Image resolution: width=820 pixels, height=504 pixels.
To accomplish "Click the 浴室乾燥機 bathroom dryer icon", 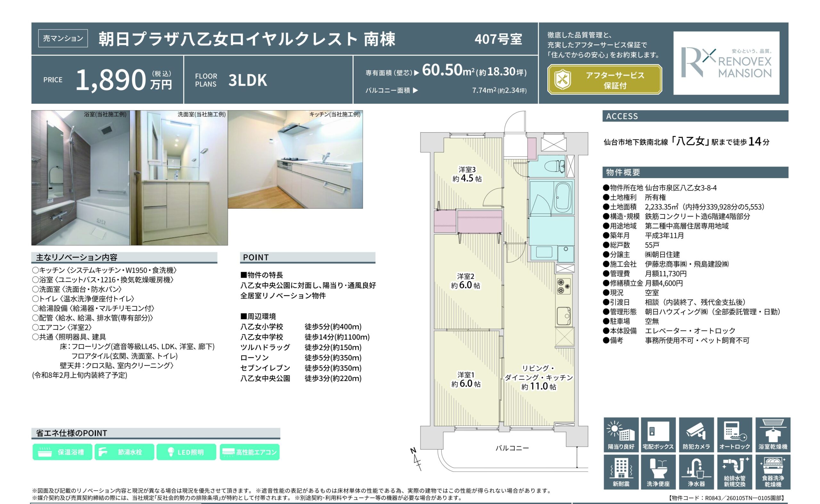I will (773, 435).
